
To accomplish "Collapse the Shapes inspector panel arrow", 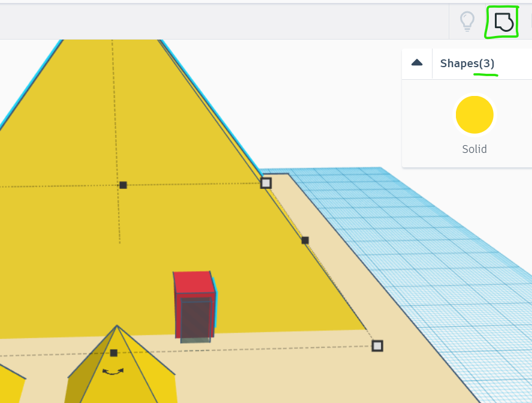I will 417,62.
